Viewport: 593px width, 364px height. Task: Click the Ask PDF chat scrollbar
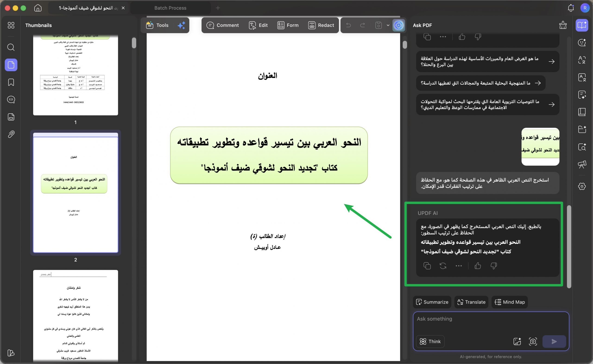[x=569, y=246]
